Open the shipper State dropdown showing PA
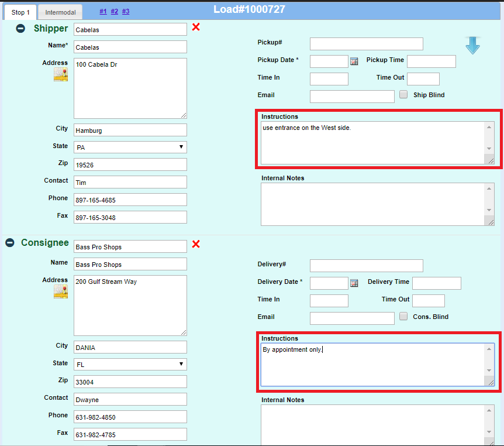Screen dimensions: 504x446 coord(130,147)
